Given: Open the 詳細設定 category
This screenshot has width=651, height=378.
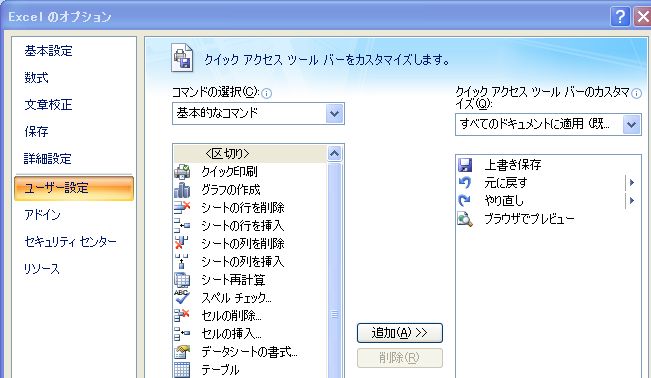Looking at the screenshot, I should pos(48,159).
